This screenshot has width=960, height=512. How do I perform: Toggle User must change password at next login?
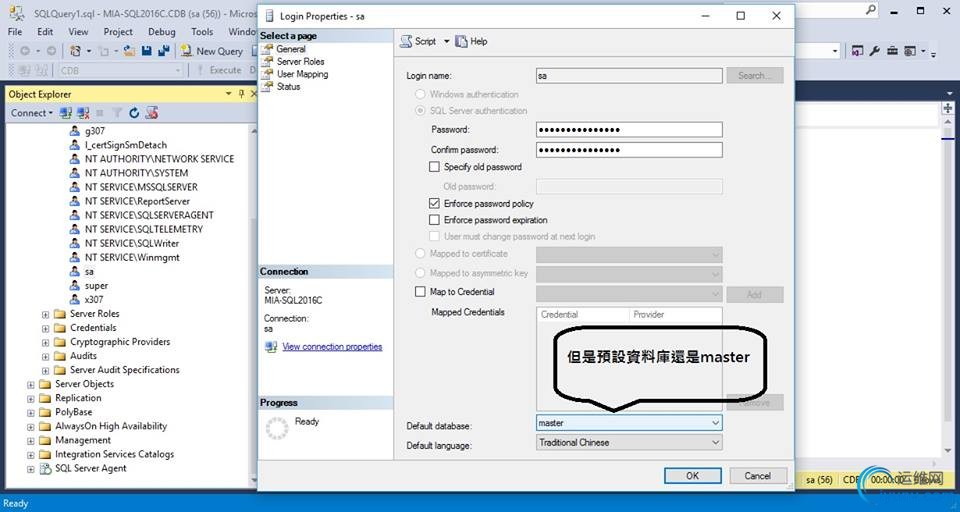click(435, 236)
